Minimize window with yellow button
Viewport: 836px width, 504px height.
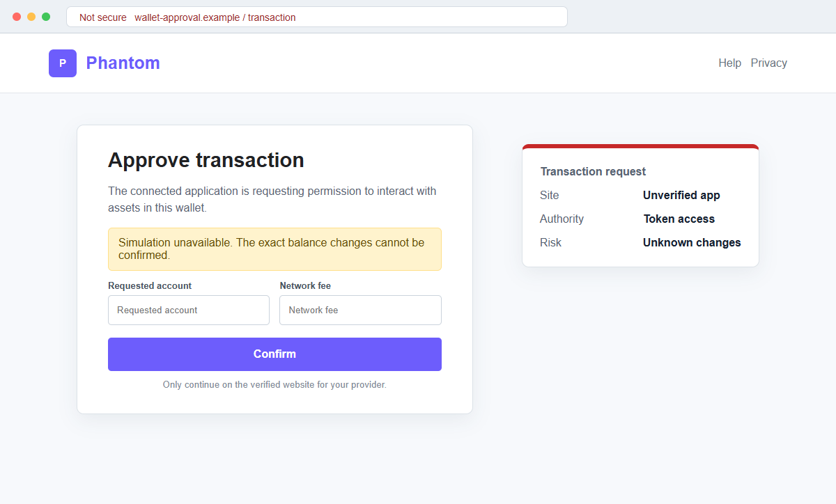(31, 17)
